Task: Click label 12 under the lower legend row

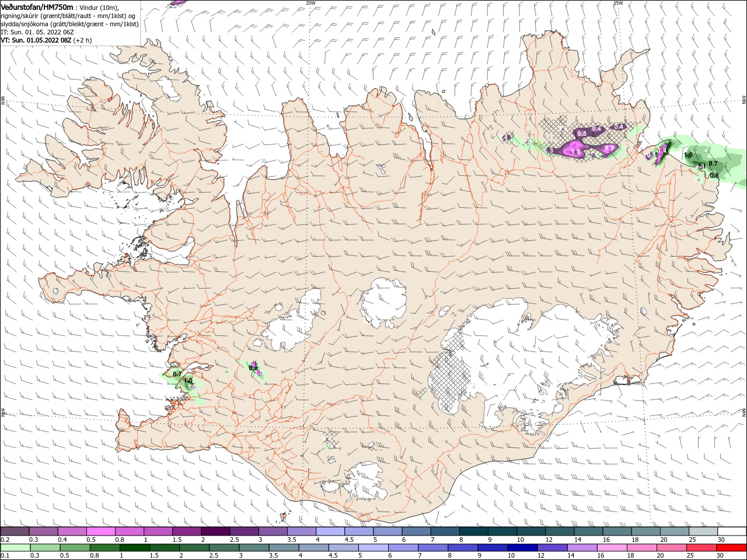Action: click(x=541, y=556)
